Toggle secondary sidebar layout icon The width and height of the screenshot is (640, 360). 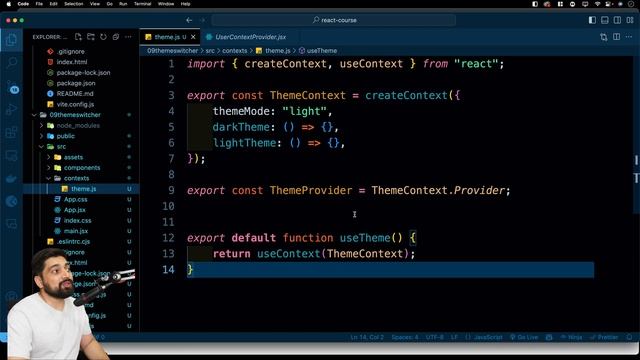618,20
